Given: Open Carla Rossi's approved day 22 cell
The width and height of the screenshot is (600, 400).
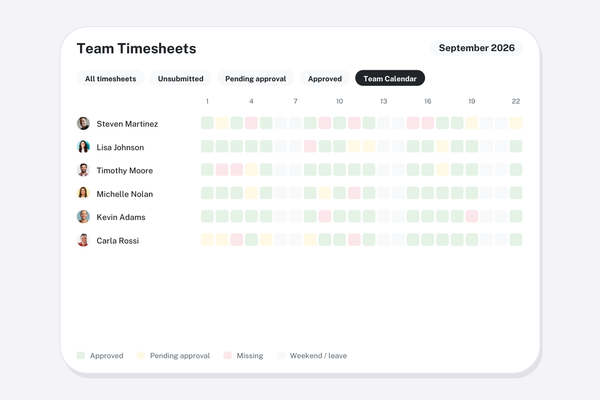Looking at the screenshot, I should 516,240.
